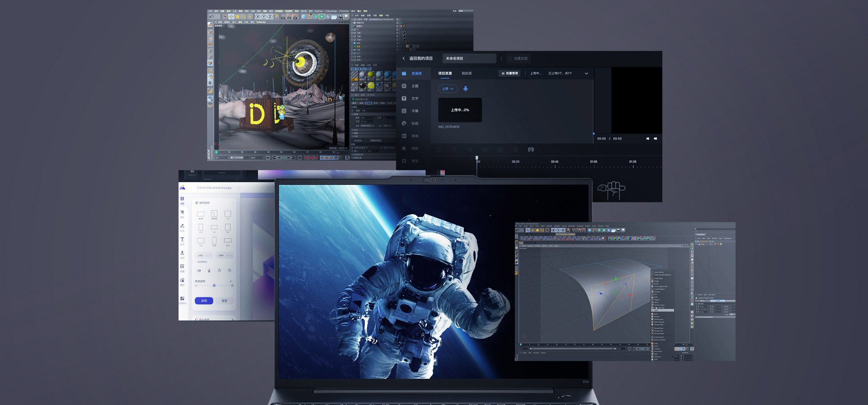Open 标注 annotate tool in photo editor sidebar
Viewport: 868px width, 405px height.
182,228
